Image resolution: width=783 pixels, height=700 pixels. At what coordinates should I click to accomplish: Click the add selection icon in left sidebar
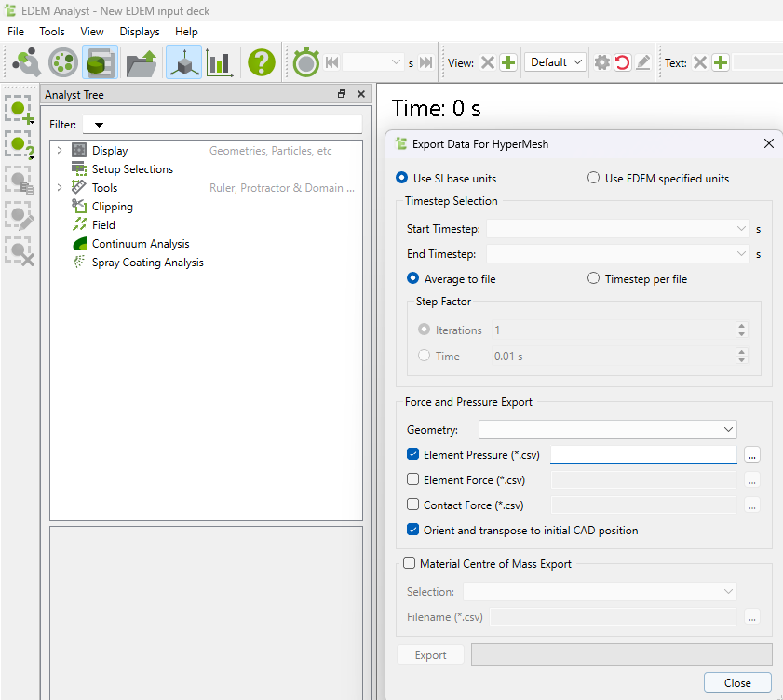pos(19,109)
